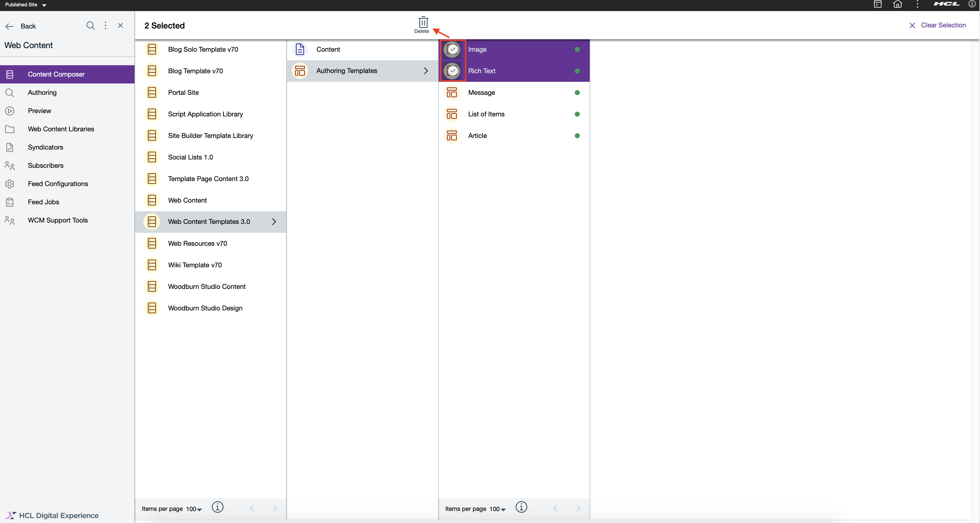Expand the Published Site dropdown at top
This screenshot has width=980, height=523.
[26, 5]
